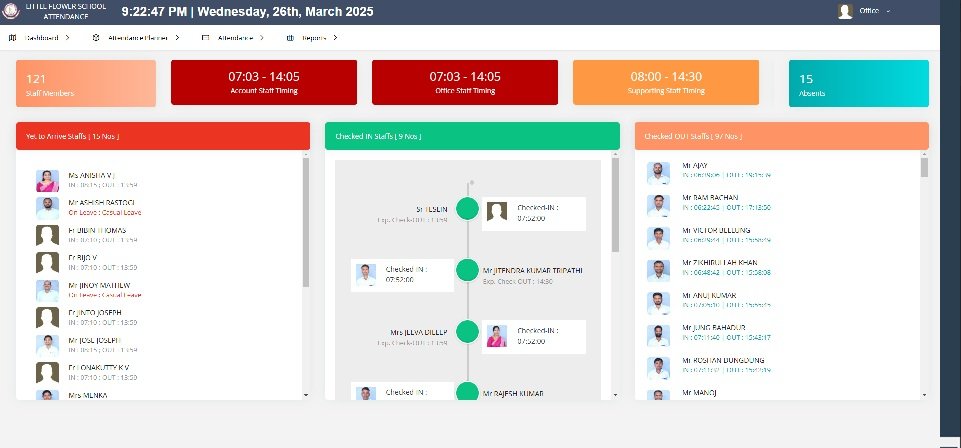Open the Reports menu
This screenshot has width=961, height=448.
313,38
